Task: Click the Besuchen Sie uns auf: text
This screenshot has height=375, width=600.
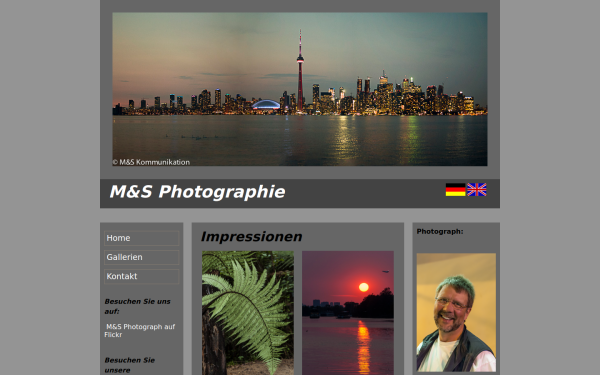Action: click(x=137, y=307)
